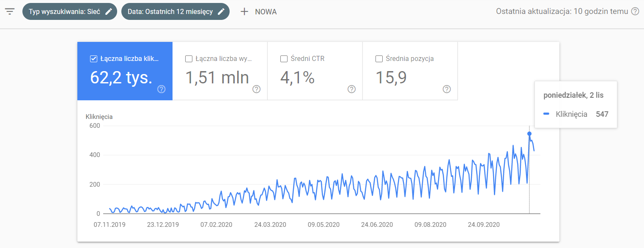Open help icon in Średnia pozycja card

tap(447, 89)
